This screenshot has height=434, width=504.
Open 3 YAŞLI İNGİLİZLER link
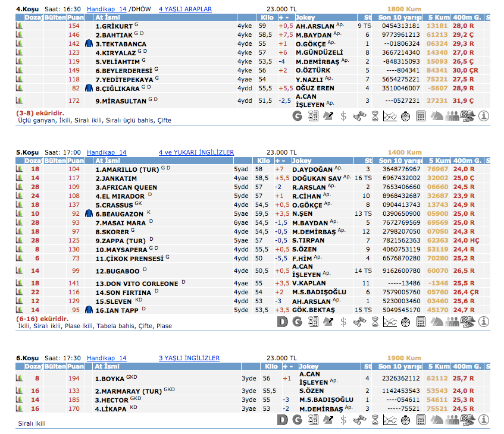189,358
